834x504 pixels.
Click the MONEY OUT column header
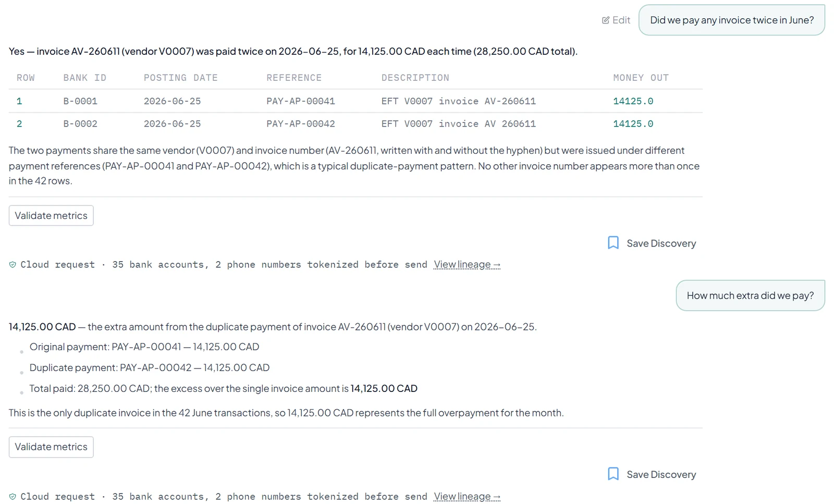coord(641,78)
